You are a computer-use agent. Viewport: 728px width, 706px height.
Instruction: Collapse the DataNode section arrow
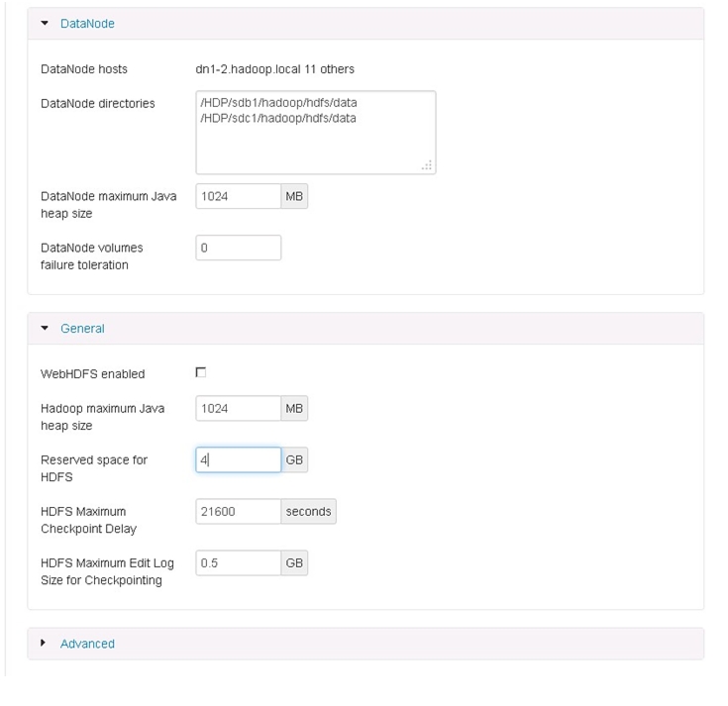point(45,23)
